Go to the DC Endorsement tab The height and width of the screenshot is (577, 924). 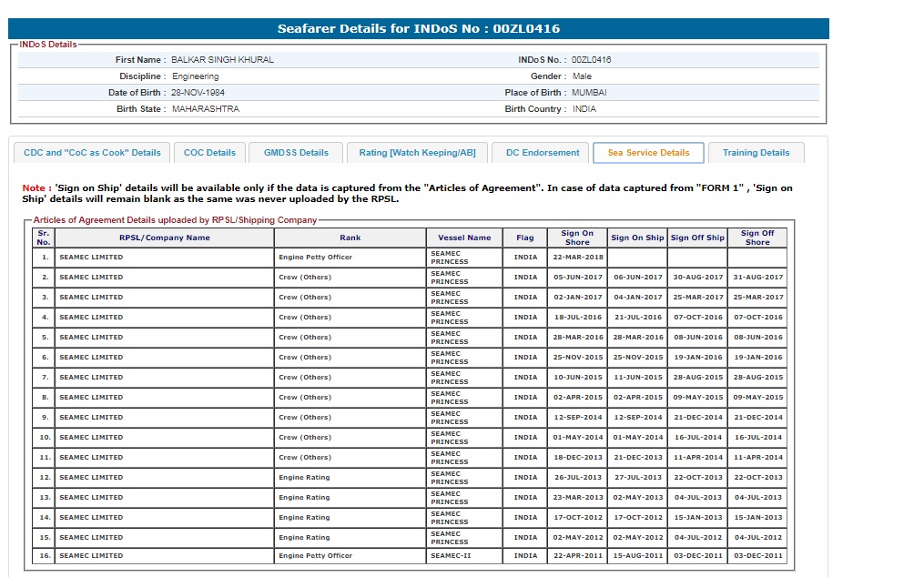pyautogui.click(x=543, y=153)
